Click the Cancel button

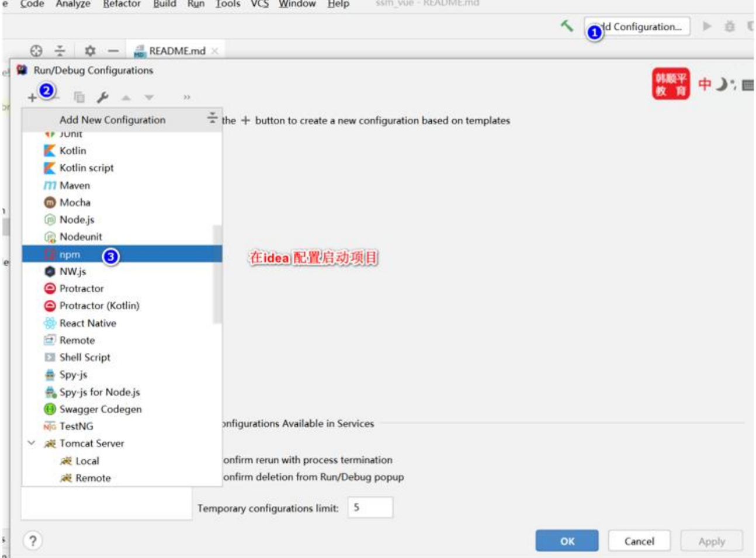[639, 540]
